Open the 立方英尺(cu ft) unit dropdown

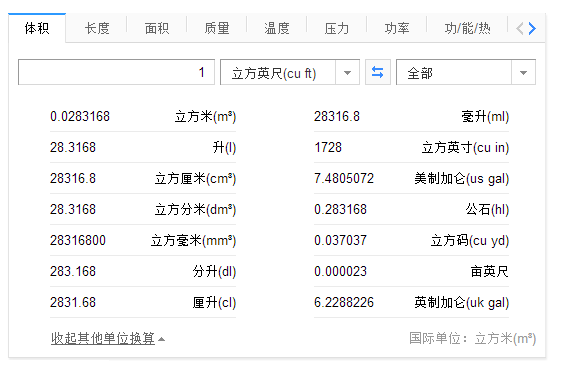tap(290, 72)
